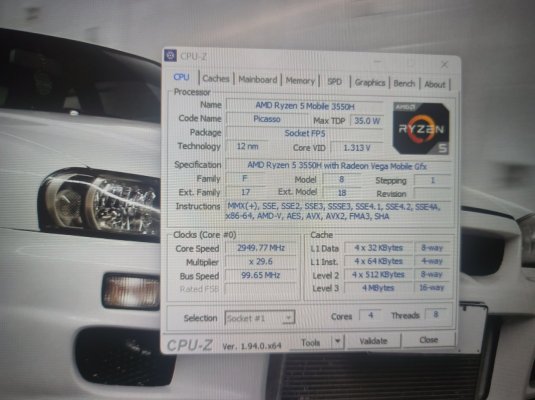The height and width of the screenshot is (400, 535).
Task: Minimize the CPU-Z window
Action: pyautogui.click(x=377, y=62)
